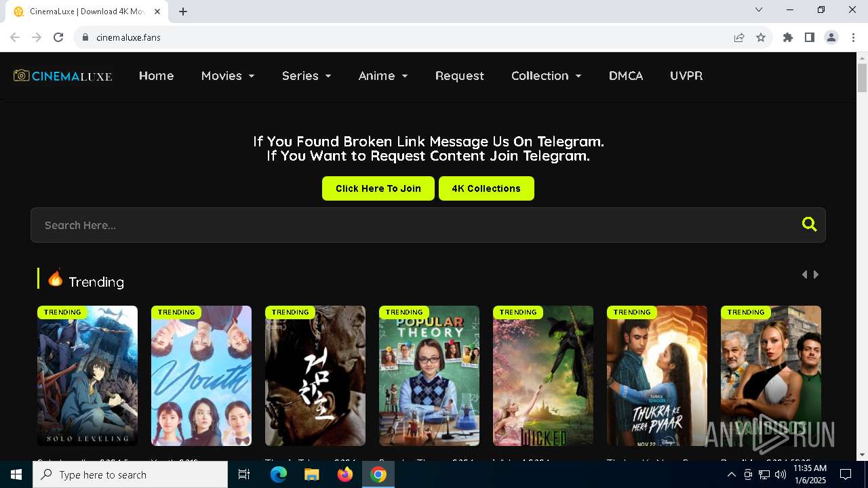Reload the current page
The height and width of the screenshot is (488, 868).
pos(58,37)
